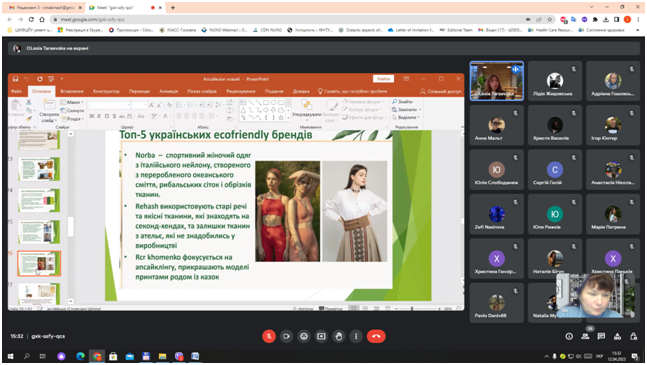Switch to the Gmail browser tab

click(45, 7)
